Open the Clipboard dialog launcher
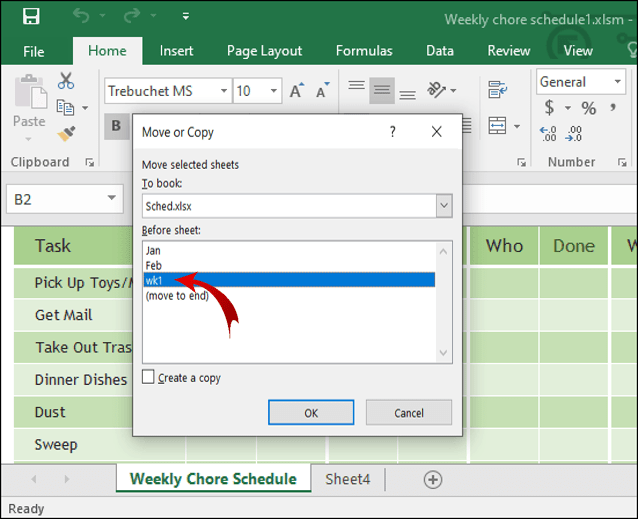638x519 pixels. 90,163
